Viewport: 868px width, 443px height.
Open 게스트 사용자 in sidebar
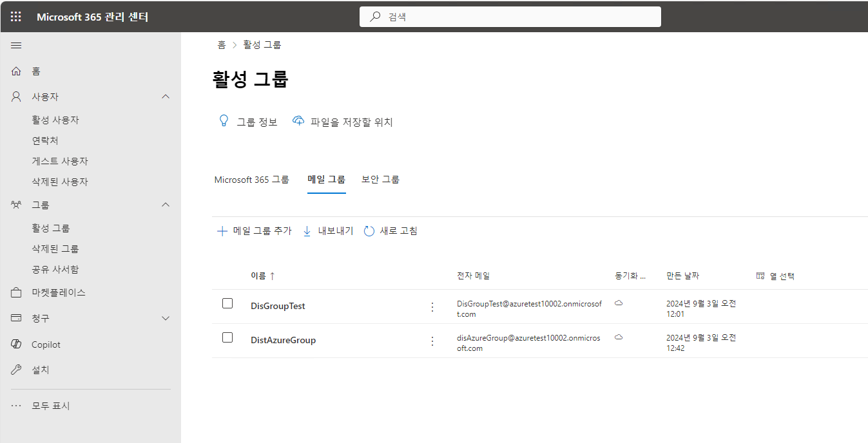click(x=60, y=161)
